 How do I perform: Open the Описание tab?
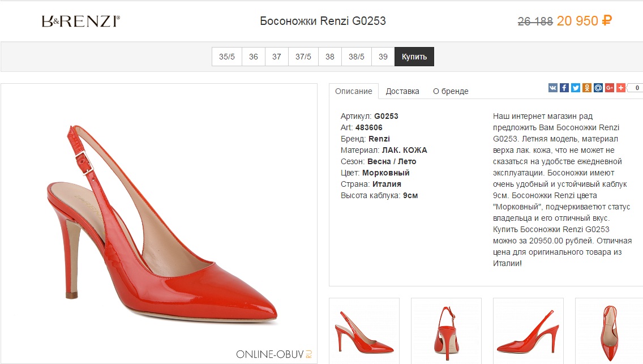click(x=354, y=91)
